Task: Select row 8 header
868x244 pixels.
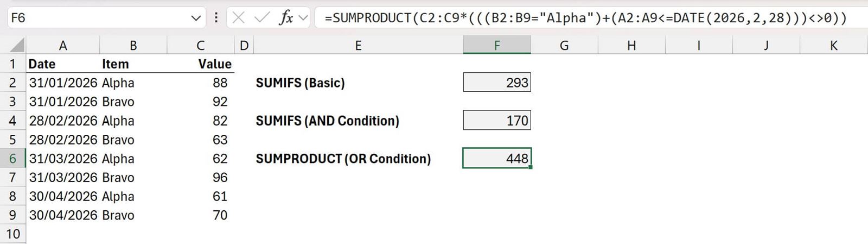Action: pyautogui.click(x=13, y=196)
